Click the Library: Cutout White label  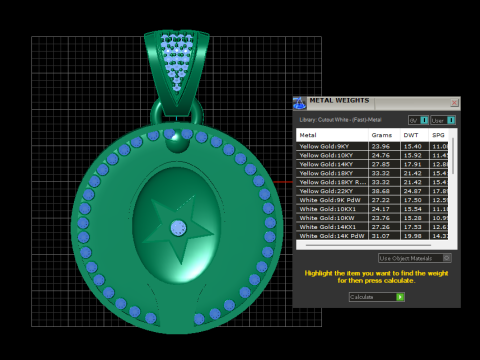tap(340, 120)
